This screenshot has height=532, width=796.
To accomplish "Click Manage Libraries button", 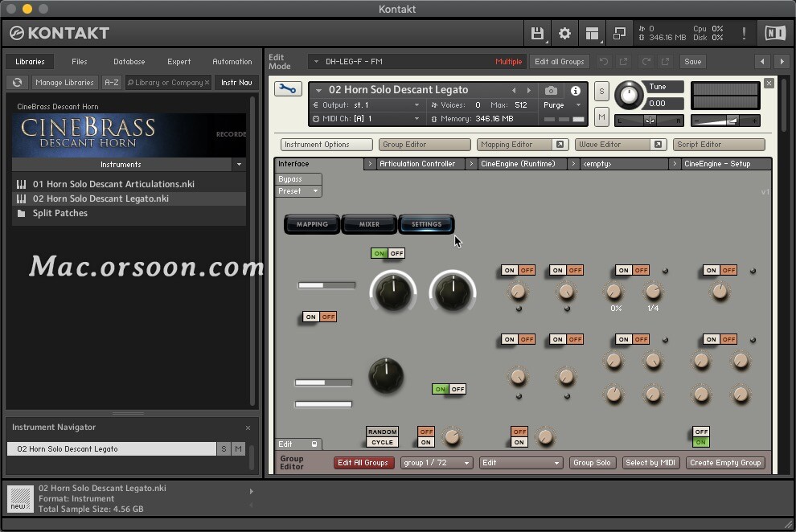I will coord(64,82).
